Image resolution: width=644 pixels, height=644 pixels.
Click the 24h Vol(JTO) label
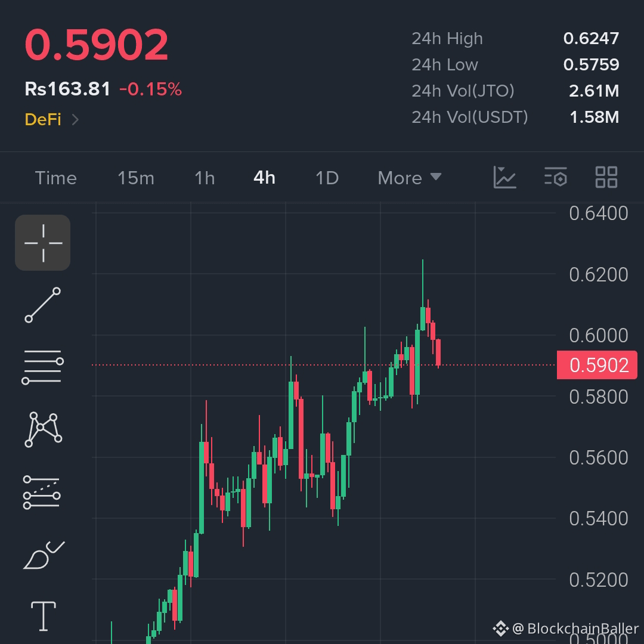click(x=463, y=91)
